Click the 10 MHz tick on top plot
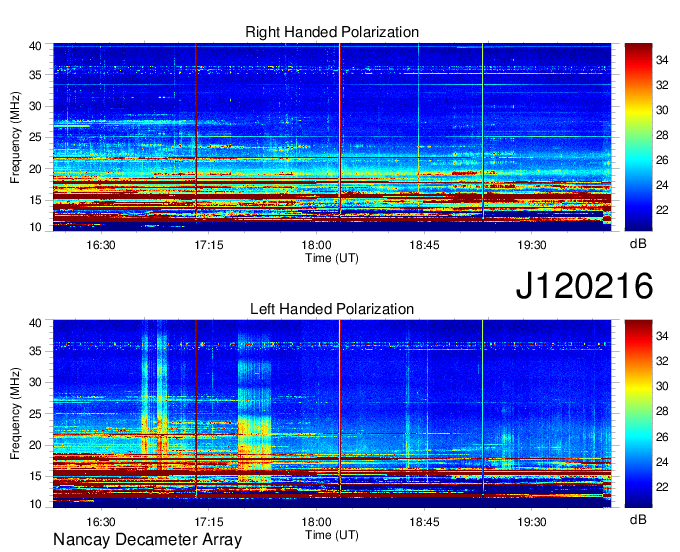Viewport: 680px width, 552px height. pos(35,227)
